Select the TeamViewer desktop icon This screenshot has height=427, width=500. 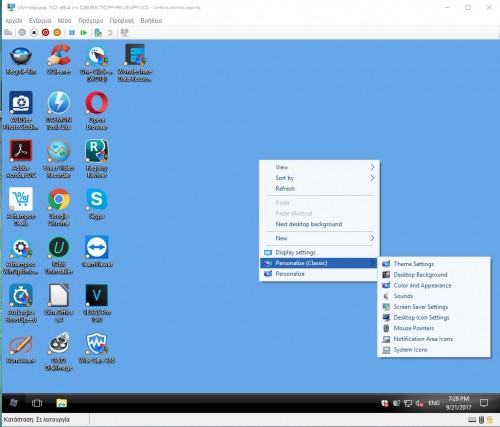point(97,252)
